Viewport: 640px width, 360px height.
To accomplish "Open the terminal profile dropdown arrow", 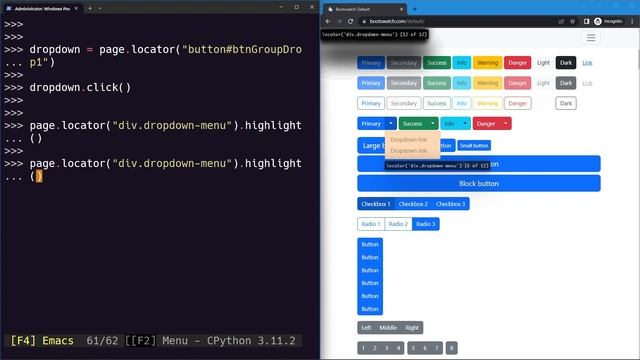I will 100,8.
